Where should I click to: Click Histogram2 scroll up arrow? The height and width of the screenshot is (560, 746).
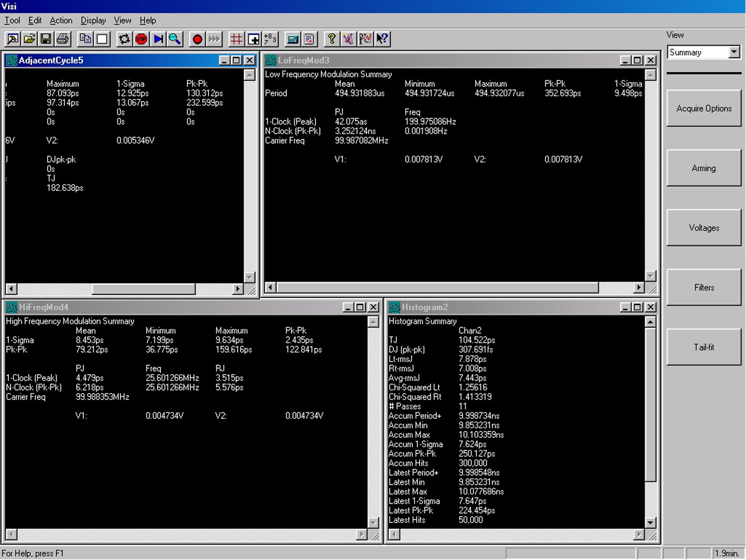point(650,322)
